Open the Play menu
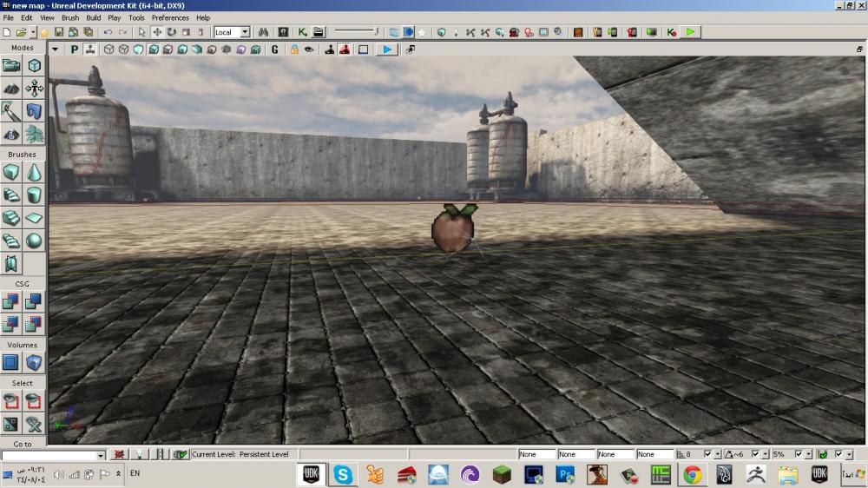The image size is (868, 488). coord(115,17)
